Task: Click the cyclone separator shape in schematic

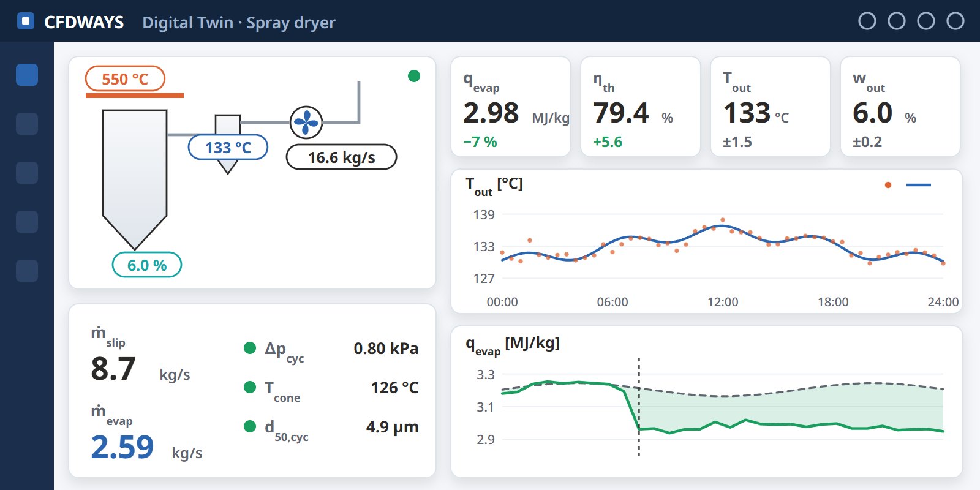Action: click(x=228, y=144)
